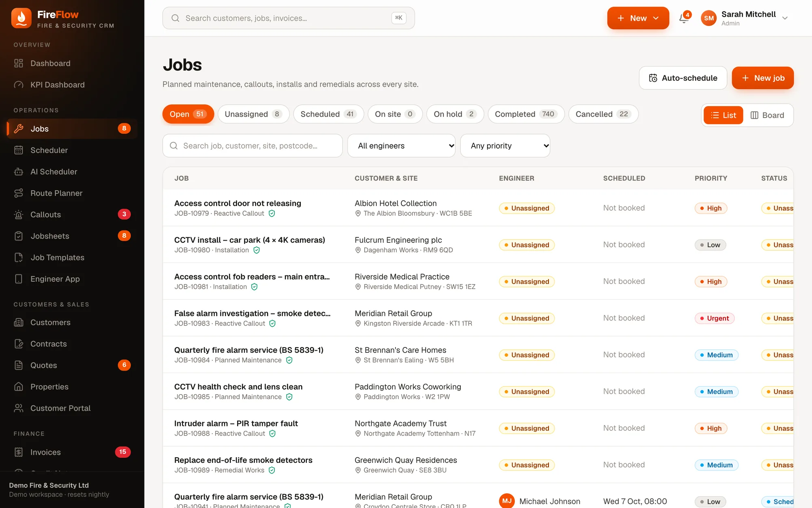Select the Scheduled filter tab

tap(328, 114)
